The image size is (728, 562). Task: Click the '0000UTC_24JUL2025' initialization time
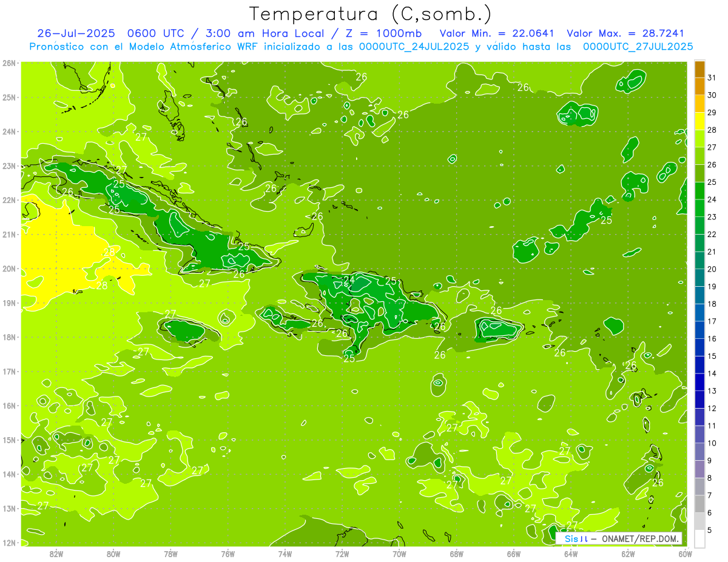tap(414, 47)
